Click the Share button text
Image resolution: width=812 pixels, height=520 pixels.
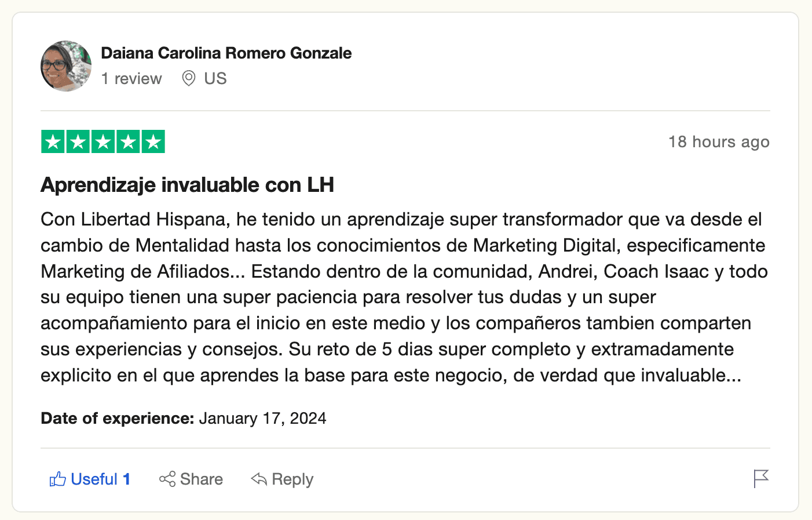(x=202, y=479)
